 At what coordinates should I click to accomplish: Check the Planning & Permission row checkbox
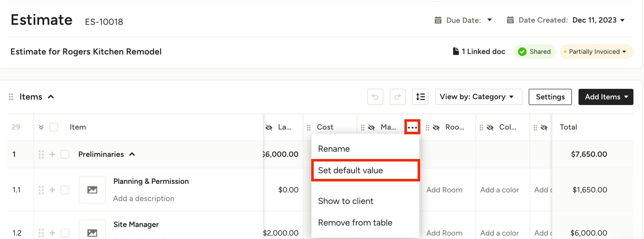tap(65, 190)
